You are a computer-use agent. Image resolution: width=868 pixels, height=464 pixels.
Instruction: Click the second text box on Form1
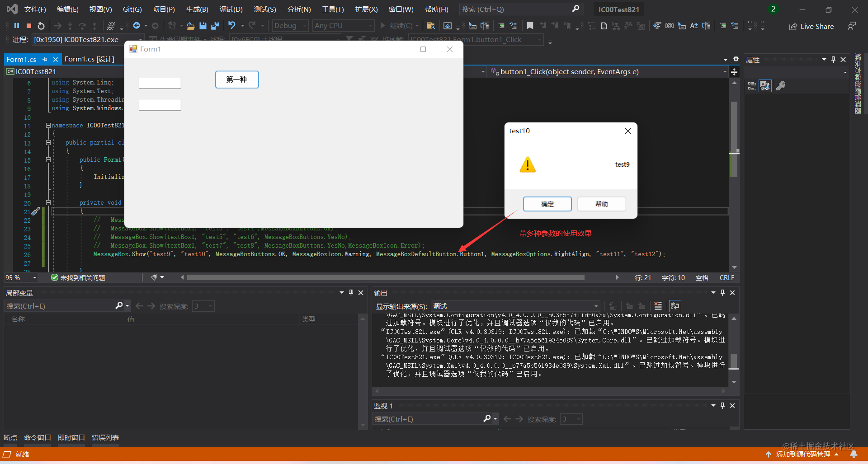(x=160, y=105)
